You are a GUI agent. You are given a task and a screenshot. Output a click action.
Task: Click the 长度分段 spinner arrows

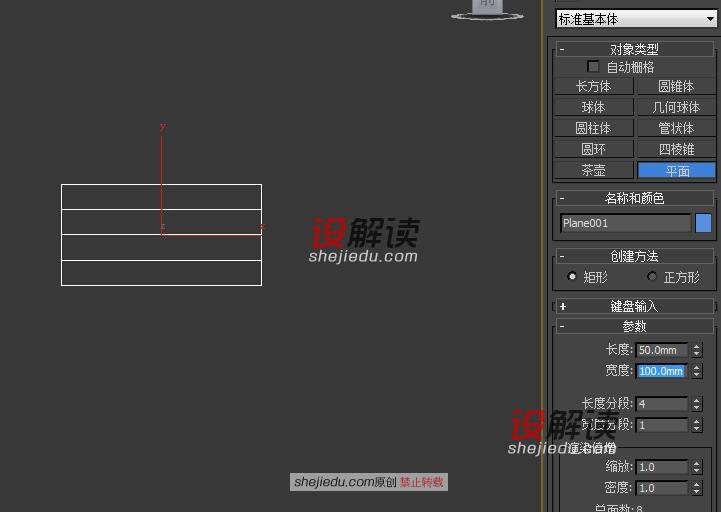[697, 404]
